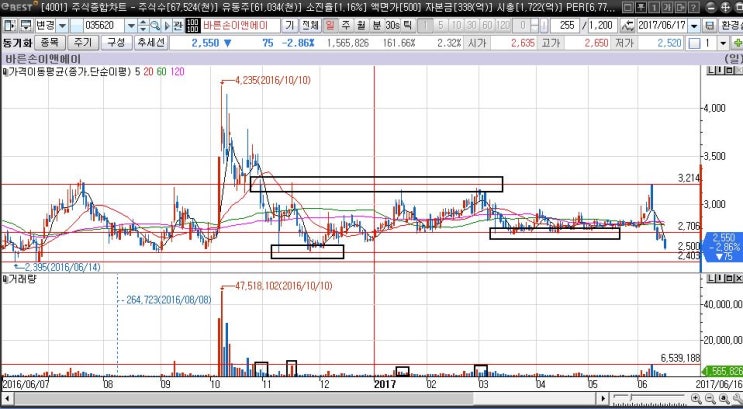This screenshot has height=409, width=743.
Task: Click the zoom in magnifier icon
Action: [x=696, y=399]
